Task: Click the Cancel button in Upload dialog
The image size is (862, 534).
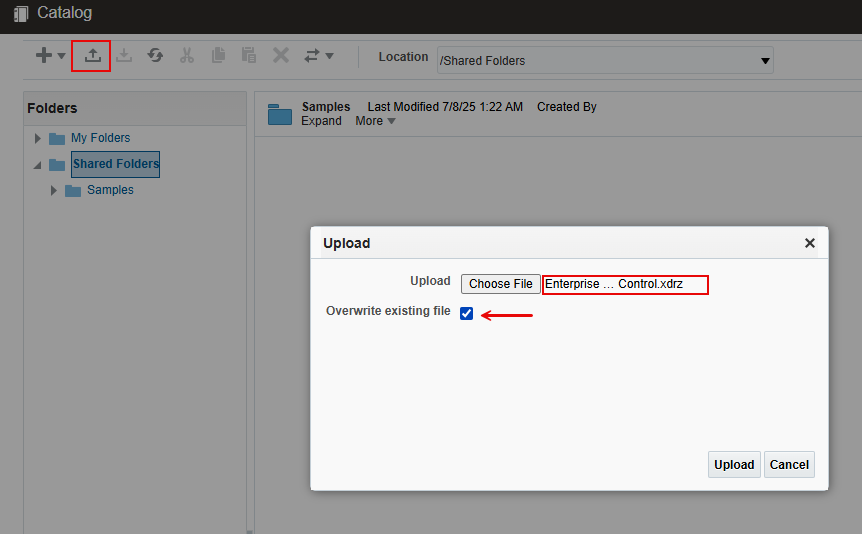Action: point(789,465)
